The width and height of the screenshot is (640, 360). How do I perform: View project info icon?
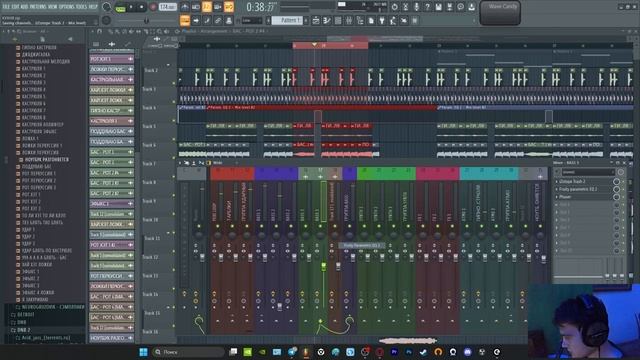click(460, 7)
